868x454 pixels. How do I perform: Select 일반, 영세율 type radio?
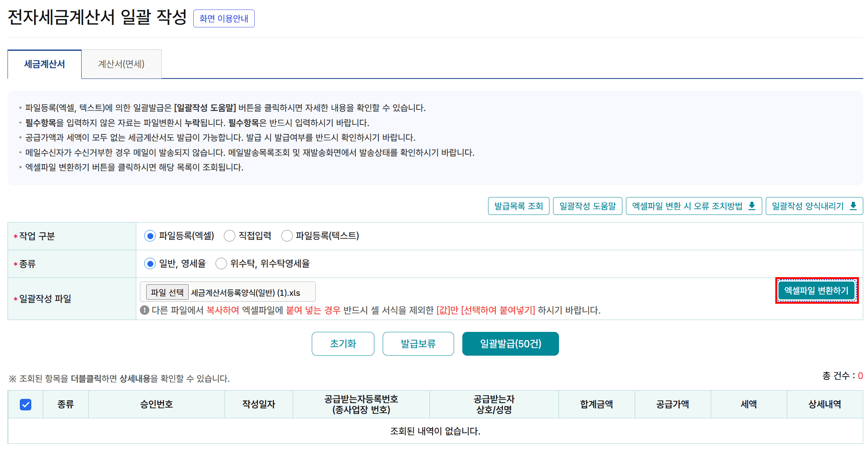(150, 264)
